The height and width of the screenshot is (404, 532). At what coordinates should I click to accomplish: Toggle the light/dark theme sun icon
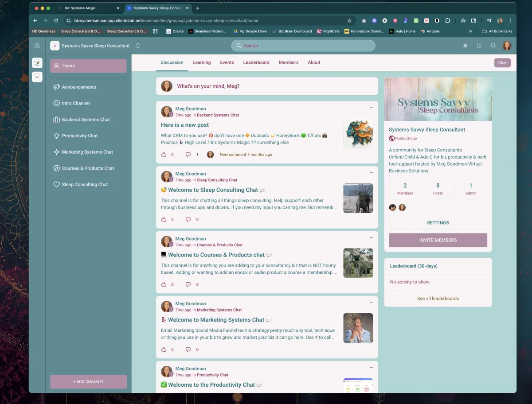(x=465, y=46)
